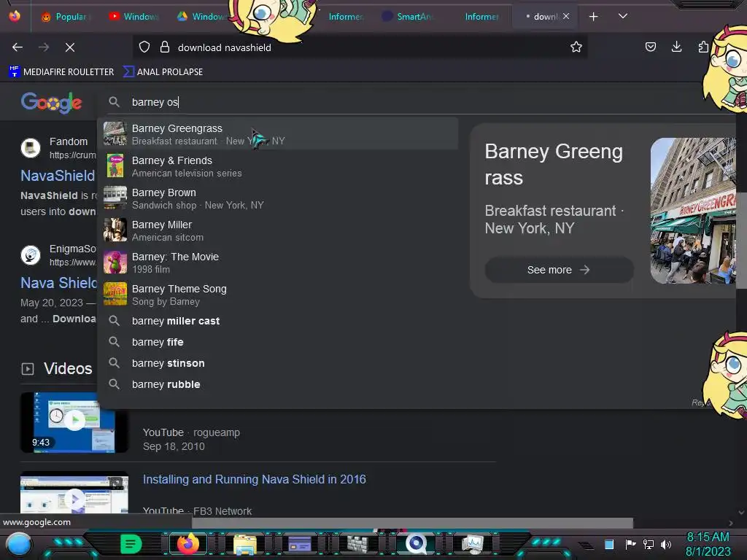This screenshot has height=560, width=747.
Task: Choose the barney fife suggestion
Action: tap(278, 342)
